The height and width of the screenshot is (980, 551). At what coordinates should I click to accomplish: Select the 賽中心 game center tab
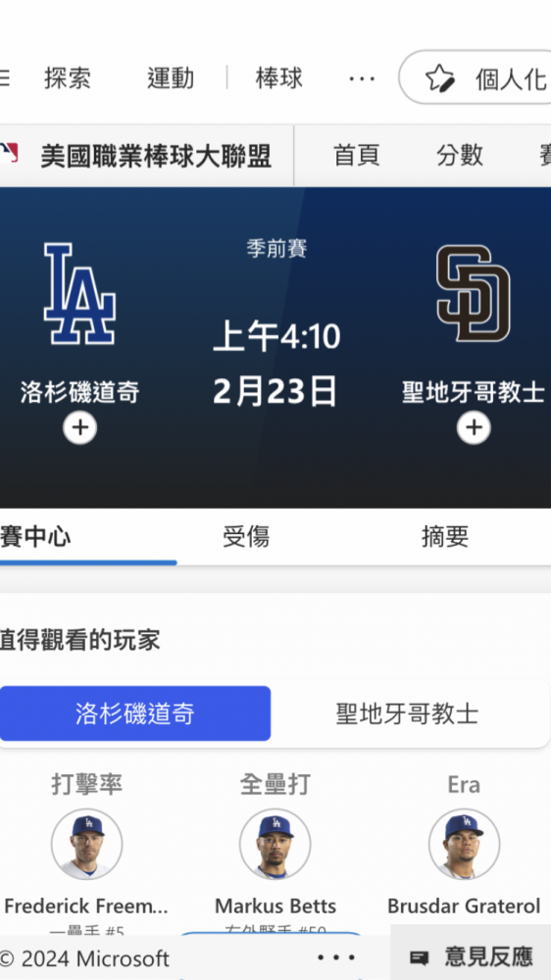click(35, 536)
